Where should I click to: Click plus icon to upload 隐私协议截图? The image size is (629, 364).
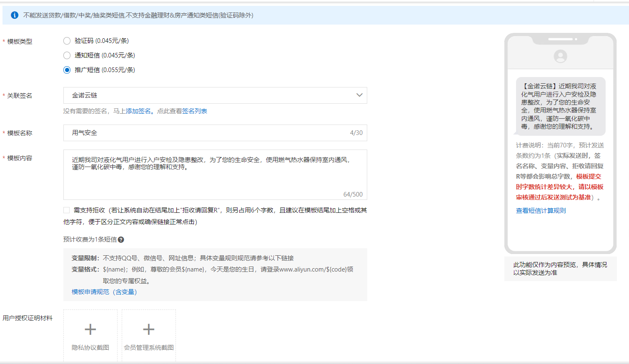(x=90, y=329)
